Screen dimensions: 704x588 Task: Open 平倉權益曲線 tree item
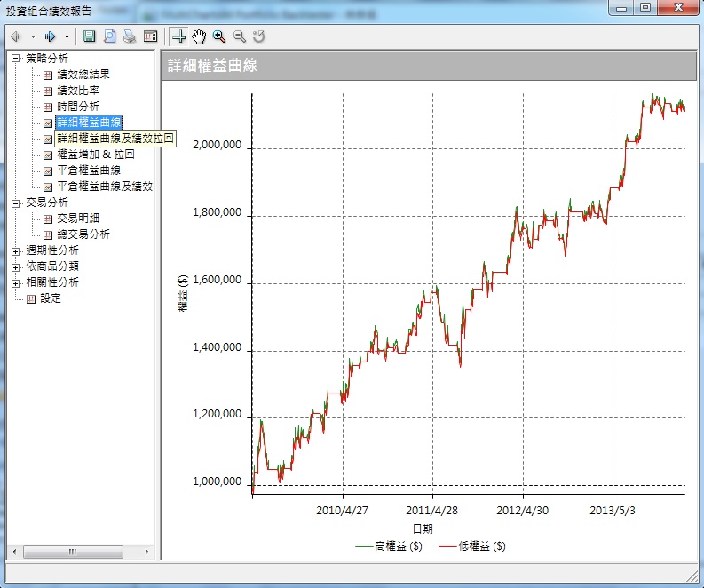(89, 171)
